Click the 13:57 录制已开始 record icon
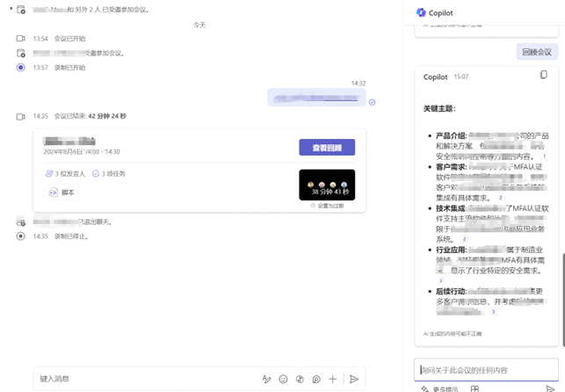The image size is (565, 392). click(x=21, y=68)
